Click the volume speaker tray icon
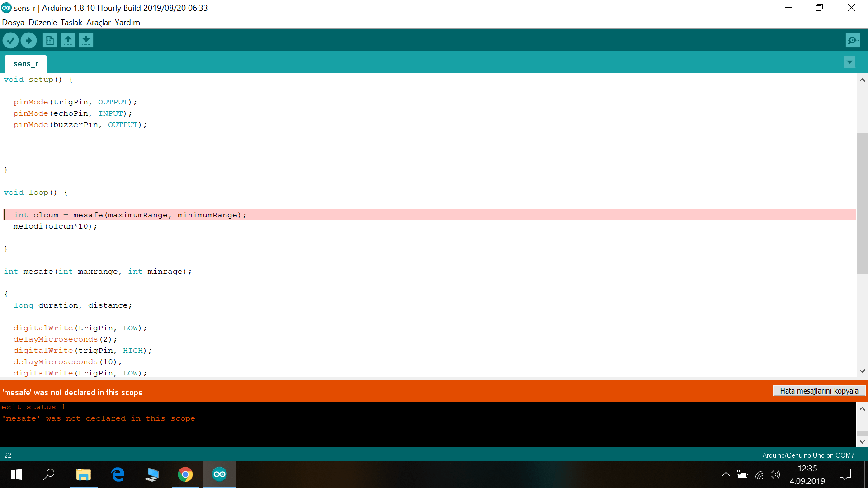Image resolution: width=868 pixels, height=488 pixels. 775,474
